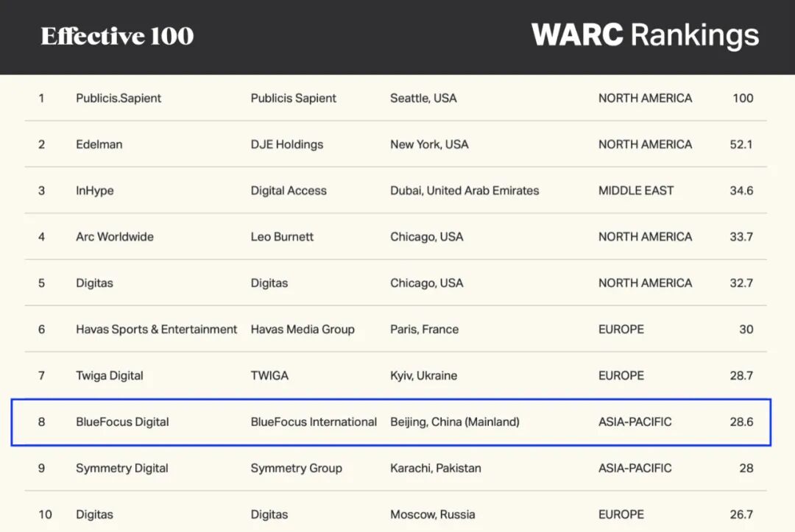
Task: Click network Digital Access
Action: (289, 191)
